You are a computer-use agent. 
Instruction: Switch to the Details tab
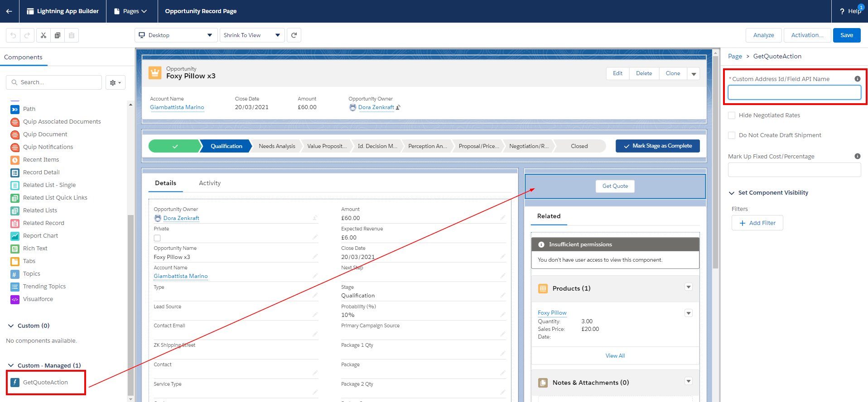(x=165, y=183)
